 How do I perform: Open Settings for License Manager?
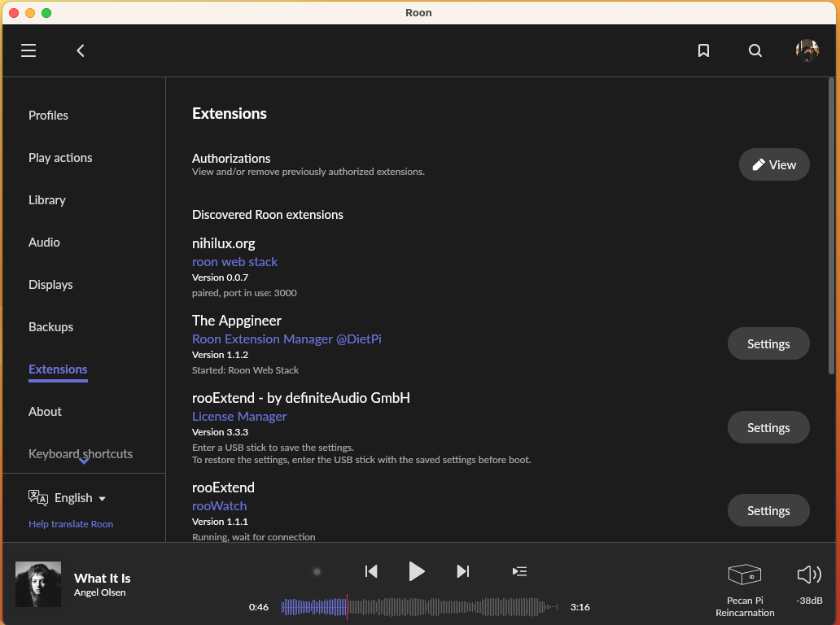click(768, 427)
